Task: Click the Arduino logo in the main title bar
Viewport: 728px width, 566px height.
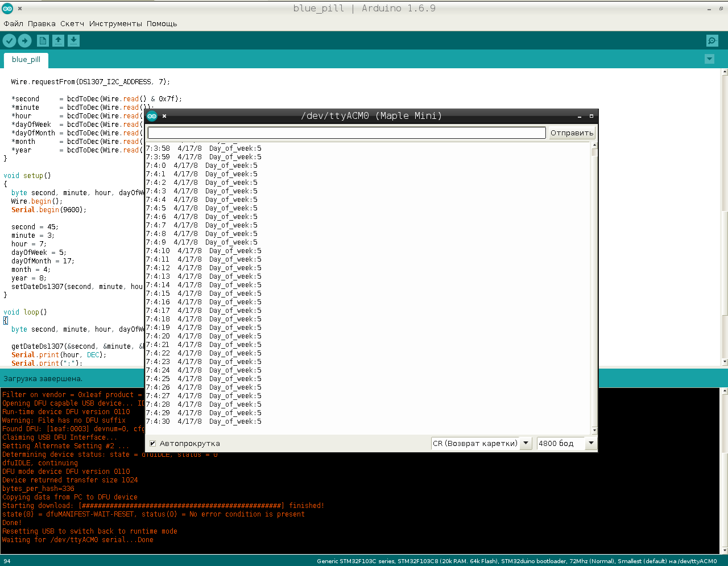Action: click(7, 8)
